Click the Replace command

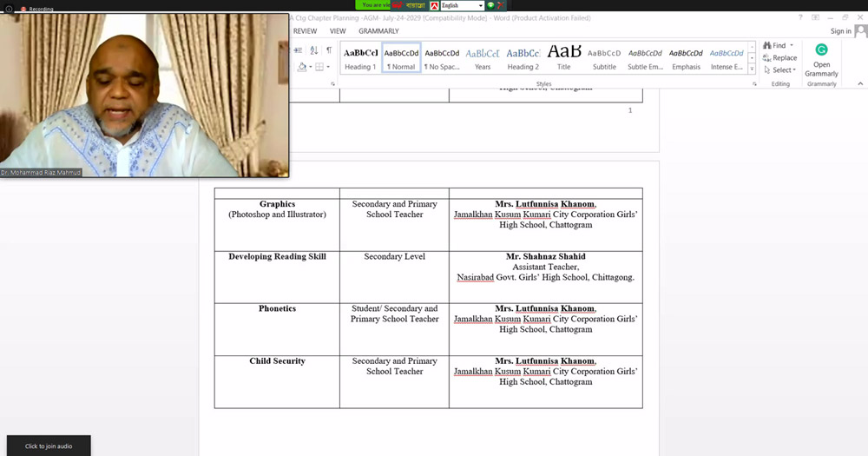point(780,57)
